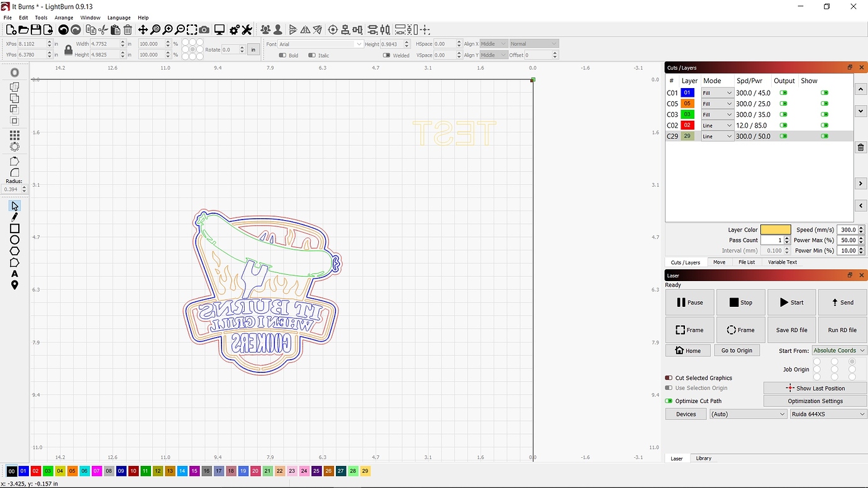Open the Grid Array tool

coord(14,135)
